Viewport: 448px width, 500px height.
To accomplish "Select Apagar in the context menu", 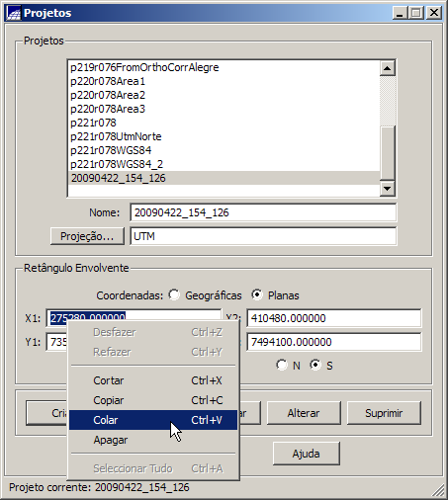I will click(x=153, y=440).
